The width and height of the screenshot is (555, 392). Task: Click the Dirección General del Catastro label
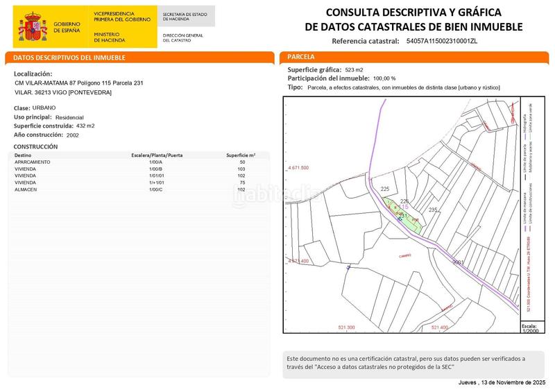click(x=182, y=37)
